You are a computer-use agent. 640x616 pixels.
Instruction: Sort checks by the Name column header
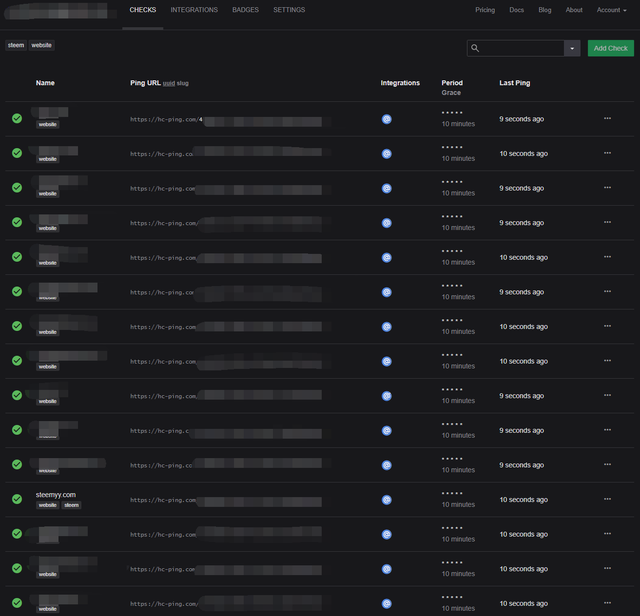(x=45, y=83)
